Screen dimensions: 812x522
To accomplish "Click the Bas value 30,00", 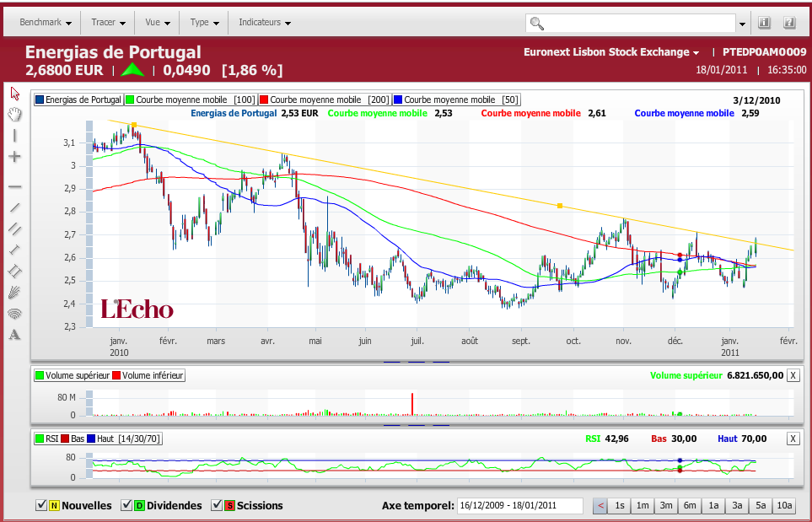I will point(684,439).
